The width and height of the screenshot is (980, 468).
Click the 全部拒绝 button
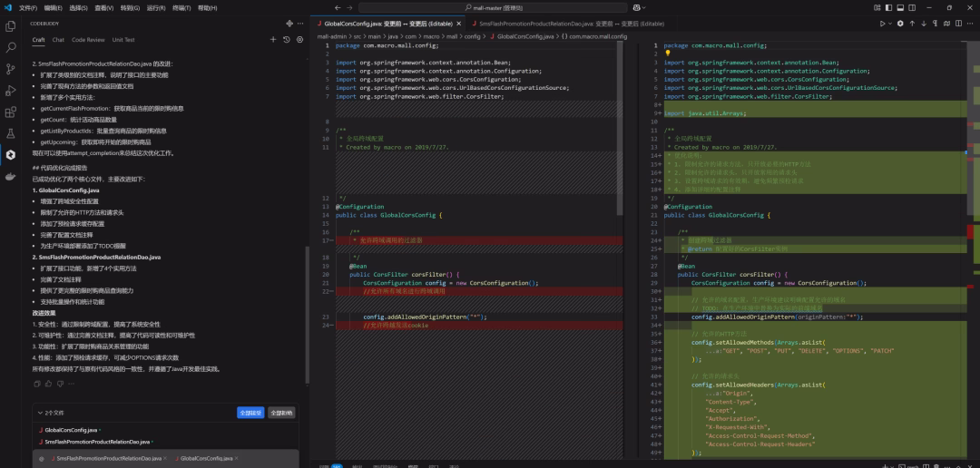point(281,413)
